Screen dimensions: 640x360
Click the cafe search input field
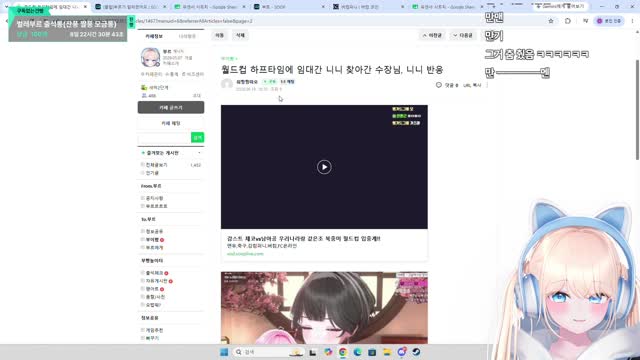click(164, 138)
